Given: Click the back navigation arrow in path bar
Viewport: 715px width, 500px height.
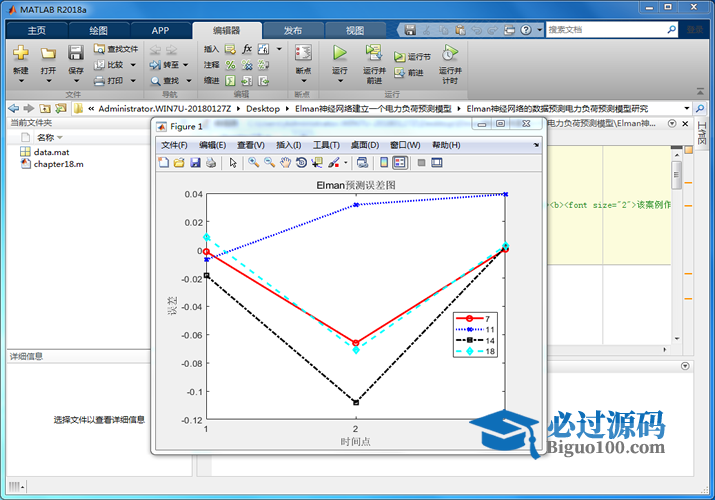Looking at the screenshot, I should coord(14,108).
